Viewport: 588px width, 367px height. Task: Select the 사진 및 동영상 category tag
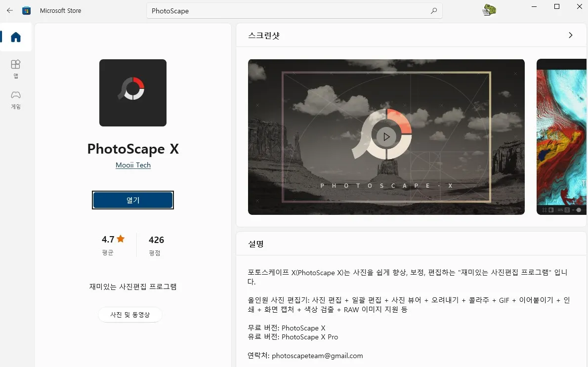[x=130, y=315]
